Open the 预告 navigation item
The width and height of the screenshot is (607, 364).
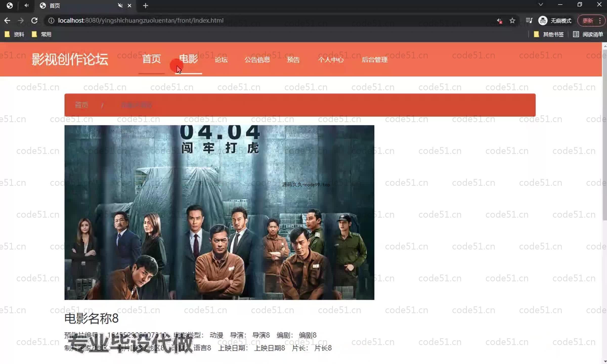click(x=293, y=60)
